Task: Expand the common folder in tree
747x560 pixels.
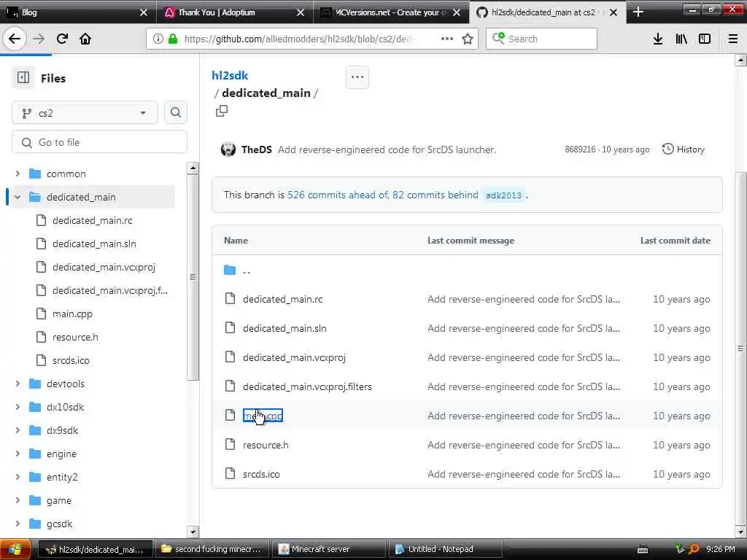Action: (x=18, y=174)
